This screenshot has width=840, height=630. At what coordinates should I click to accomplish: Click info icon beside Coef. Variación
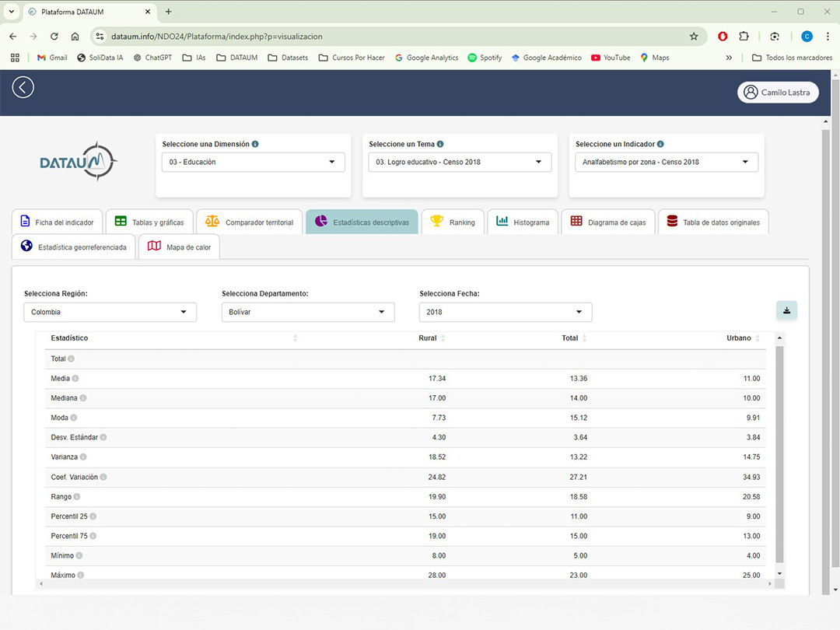(x=103, y=477)
